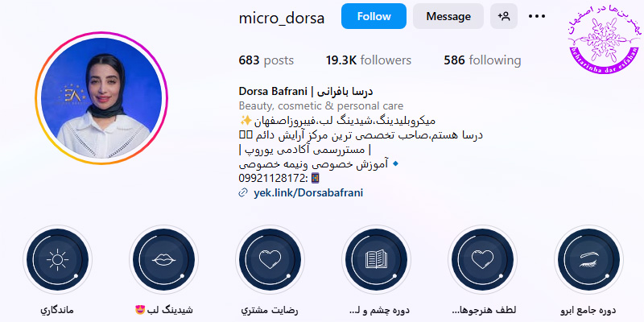Viewport: 644px width, 322px height.
Task: Open profile picture story ring
Action: click(101, 98)
